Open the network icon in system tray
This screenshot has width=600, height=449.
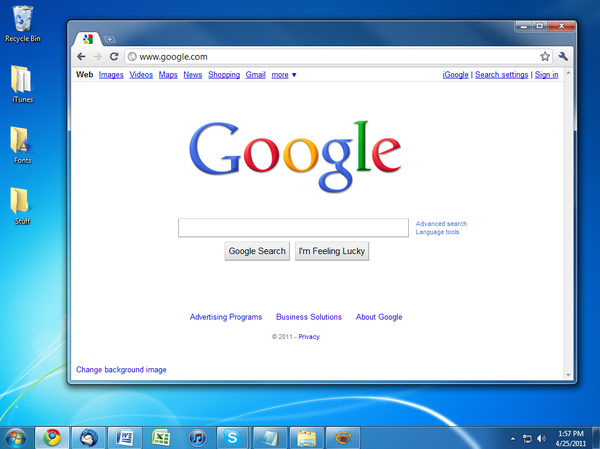click(527, 439)
